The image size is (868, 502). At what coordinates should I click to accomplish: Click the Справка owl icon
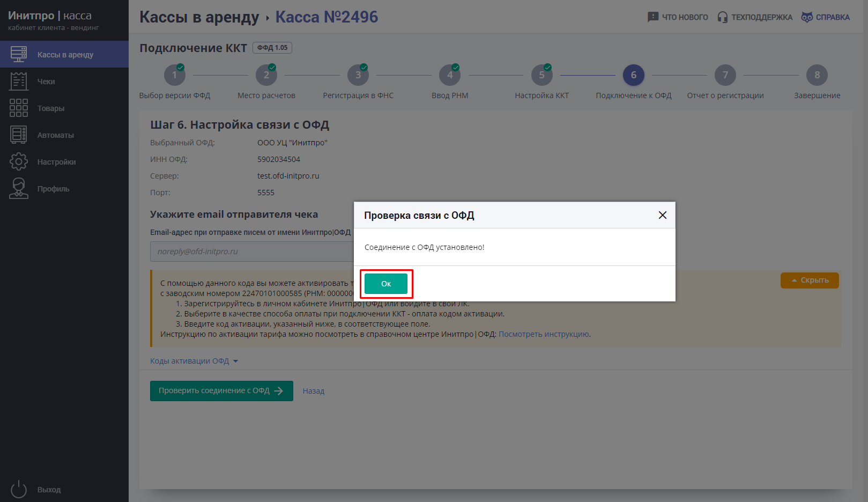(807, 17)
